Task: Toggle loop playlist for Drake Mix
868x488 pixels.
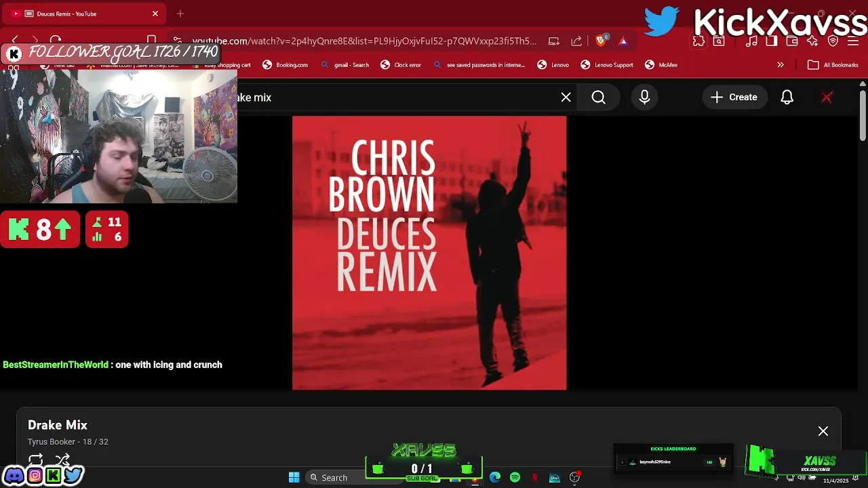Action: click(x=36, y=460)
